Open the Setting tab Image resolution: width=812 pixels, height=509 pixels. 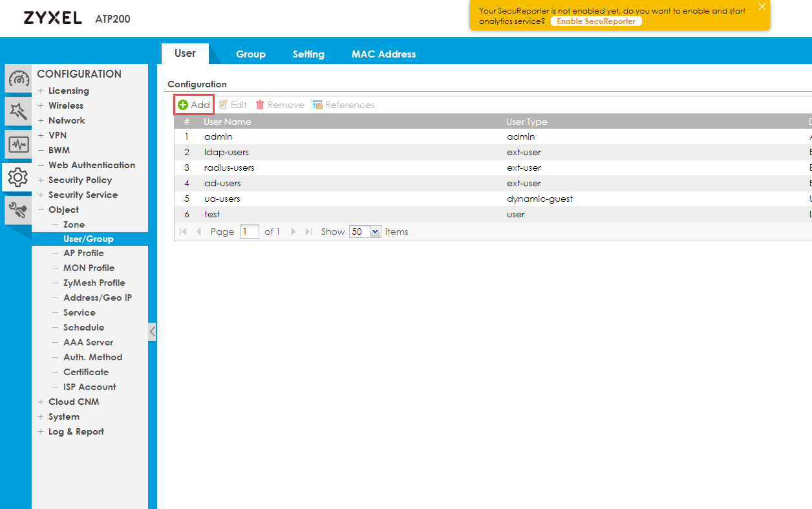(x=308, y=54)
